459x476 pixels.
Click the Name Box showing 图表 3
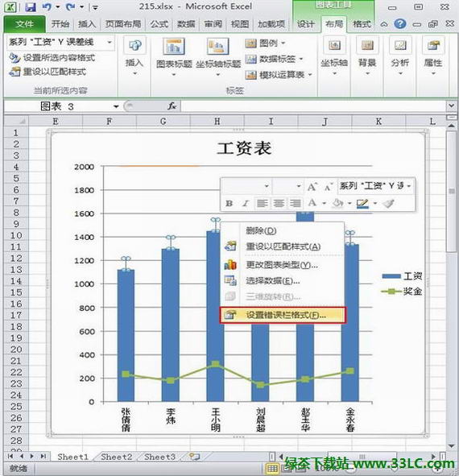[x=58, y=106]
